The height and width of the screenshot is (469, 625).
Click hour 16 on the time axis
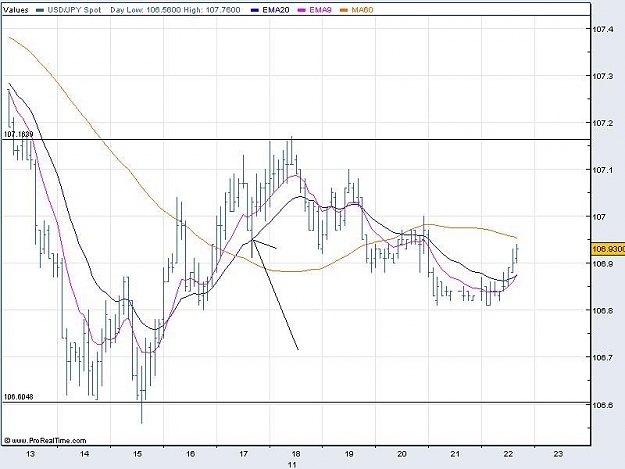click(x=190, y=454)
